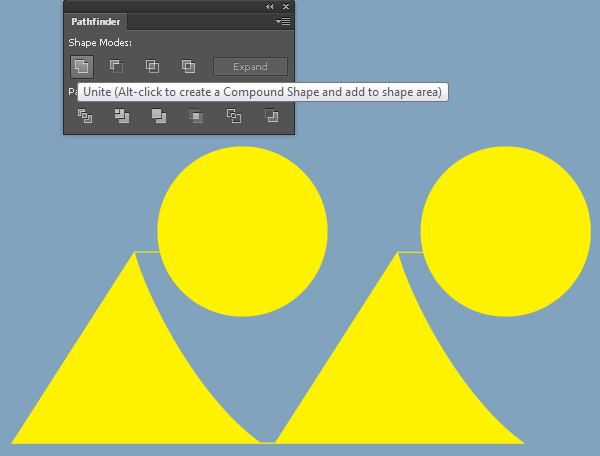
Task: Open the Pathfinder panel options menu
Action: click(283, 22)
